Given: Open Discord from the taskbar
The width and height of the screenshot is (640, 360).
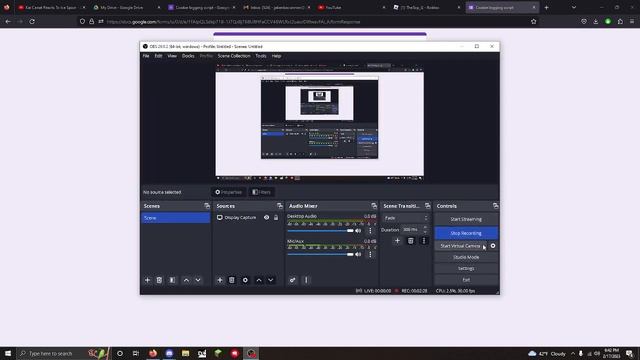Looking at the screenshot, I should 169,353.
